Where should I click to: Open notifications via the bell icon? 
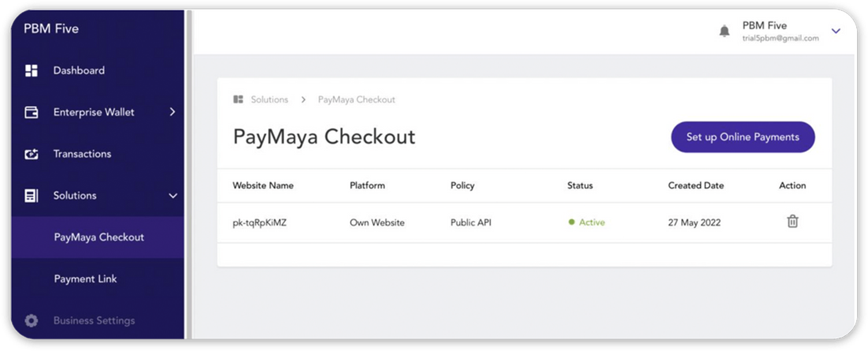point(724,31)
